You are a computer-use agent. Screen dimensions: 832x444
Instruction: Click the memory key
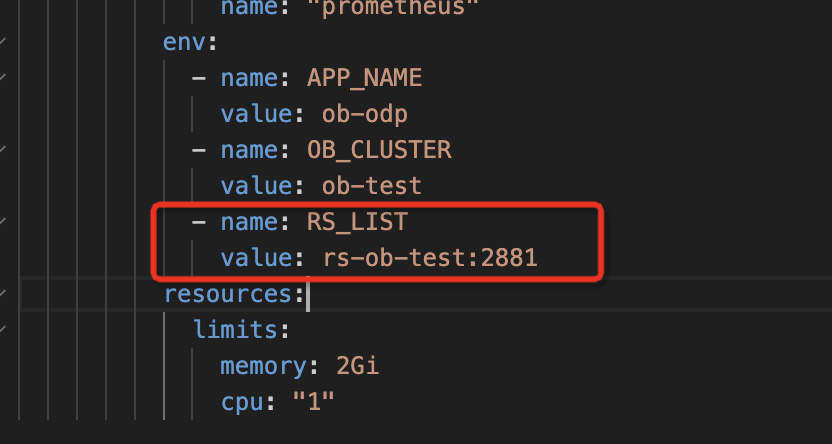point(263,366)
